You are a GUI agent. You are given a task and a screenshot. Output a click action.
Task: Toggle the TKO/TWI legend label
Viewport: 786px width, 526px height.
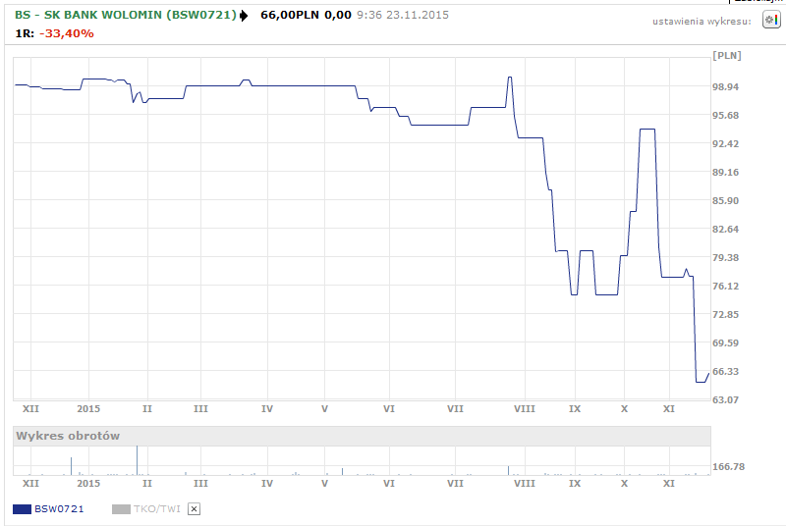157,509
